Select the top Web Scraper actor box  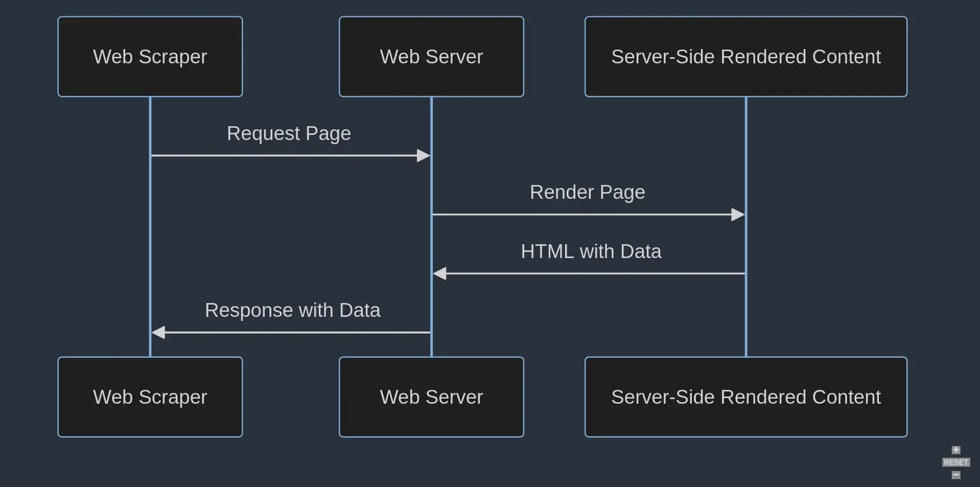(150, 56)
